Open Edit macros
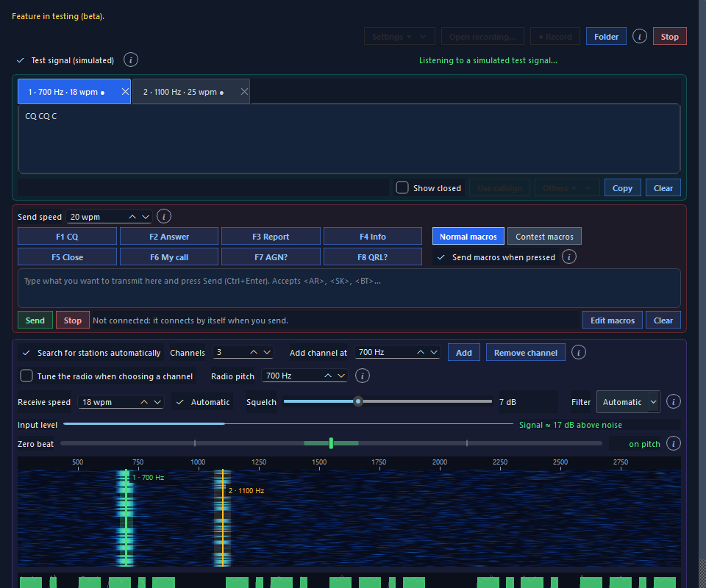This screenshot has height=588, width=706. (613, 320)
